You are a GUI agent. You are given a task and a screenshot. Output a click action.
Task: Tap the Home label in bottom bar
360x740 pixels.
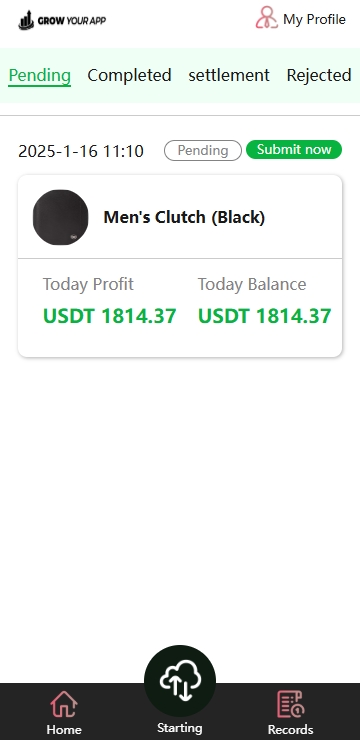pyautogui.click(x=64, y=729)
